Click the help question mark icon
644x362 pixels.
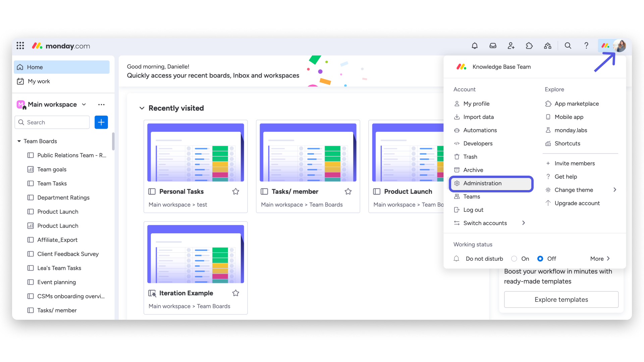click(x=586, y=46)
